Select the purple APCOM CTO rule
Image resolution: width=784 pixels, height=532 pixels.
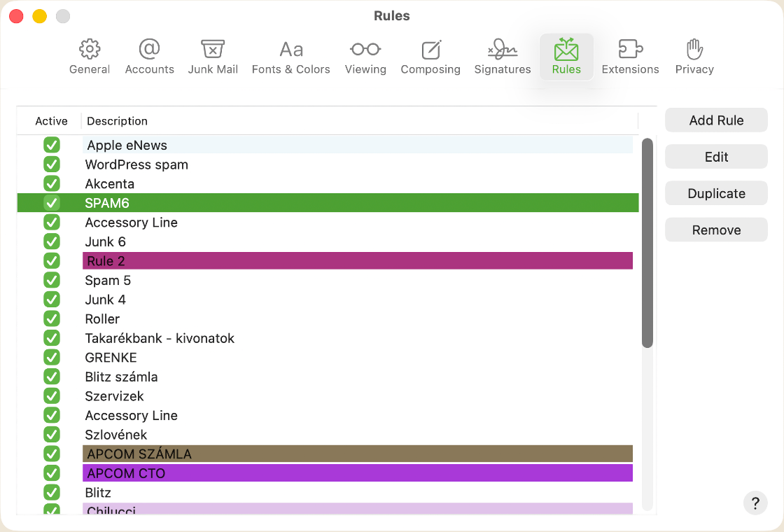click(x=357, y=473)
